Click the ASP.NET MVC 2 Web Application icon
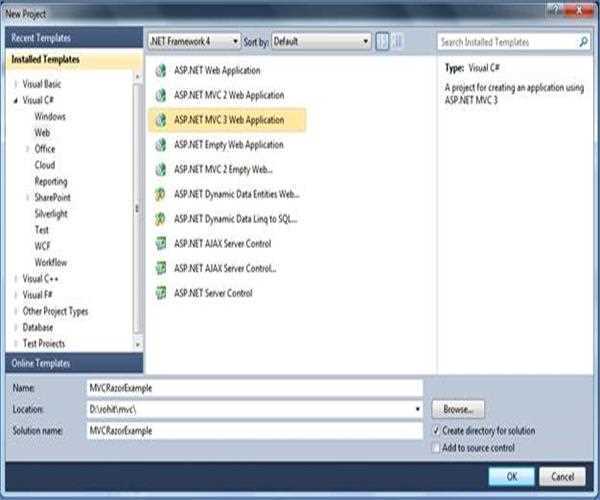This screenshot has height=500, width=600. (158, 96)
